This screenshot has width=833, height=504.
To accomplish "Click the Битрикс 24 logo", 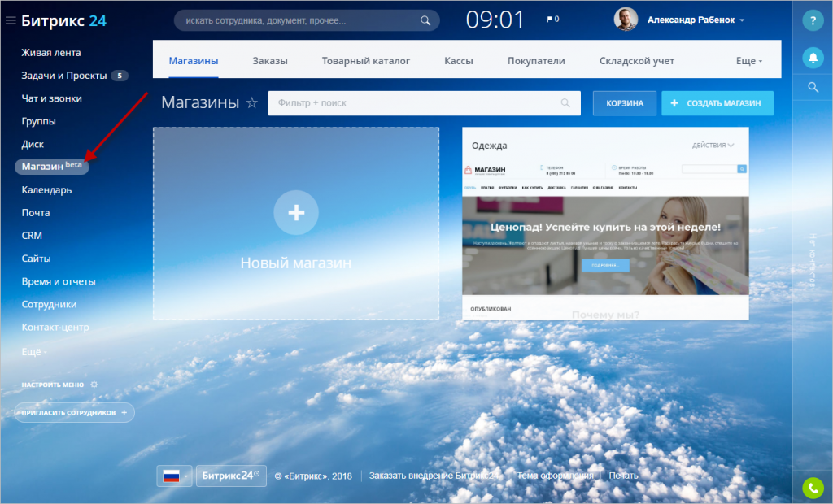I will [63, 20].
